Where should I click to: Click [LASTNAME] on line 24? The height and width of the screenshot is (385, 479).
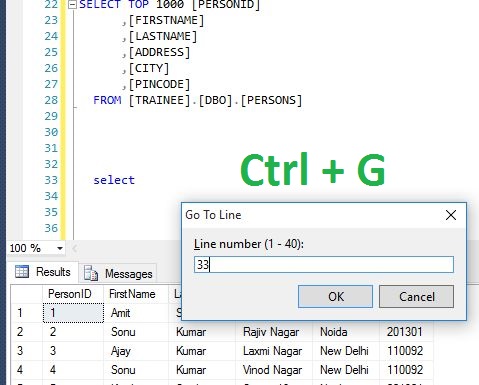tap(163, 36)
